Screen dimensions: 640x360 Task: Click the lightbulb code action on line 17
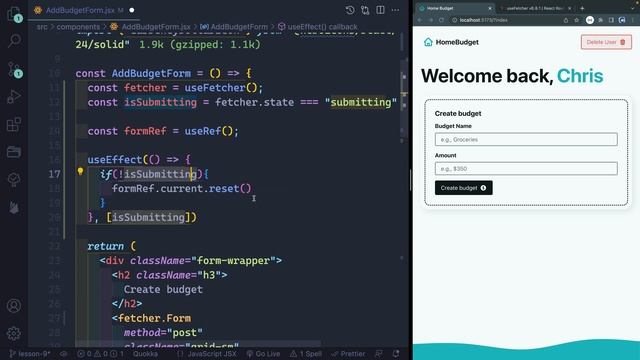click(x=80, y=171)
